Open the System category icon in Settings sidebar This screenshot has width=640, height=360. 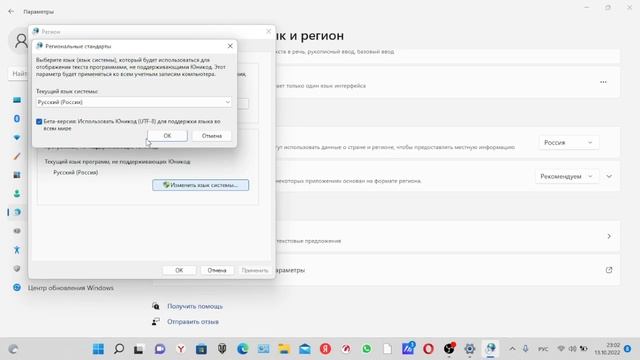(17, 100)
